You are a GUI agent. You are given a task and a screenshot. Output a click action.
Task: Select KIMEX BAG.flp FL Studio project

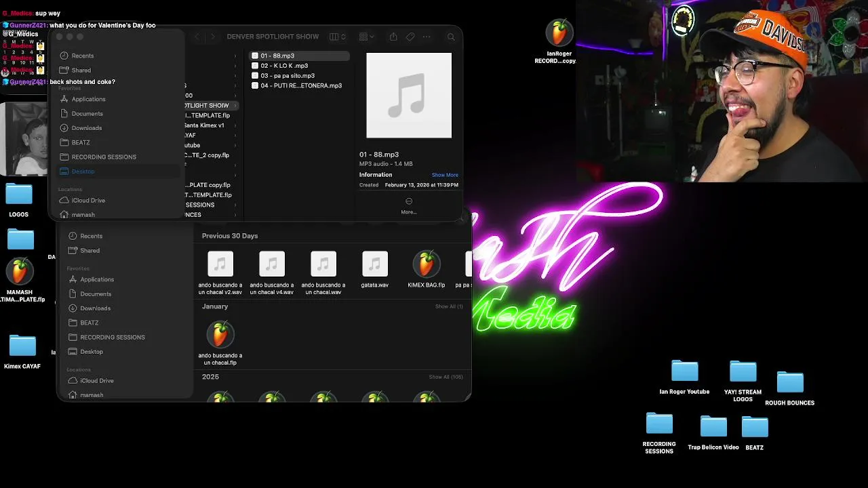tap(427, 270)
